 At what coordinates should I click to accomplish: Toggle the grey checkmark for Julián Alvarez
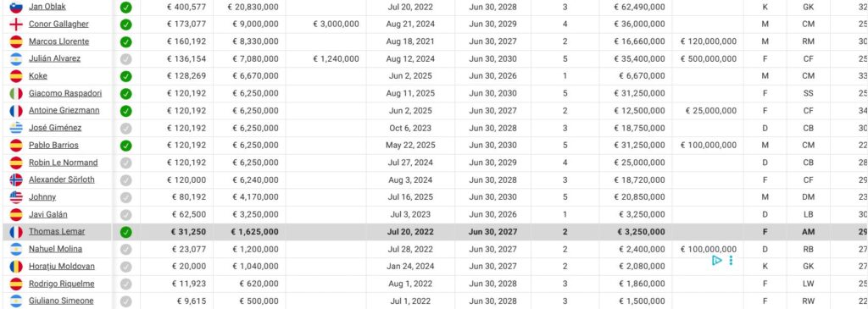(x=126, y=59)
